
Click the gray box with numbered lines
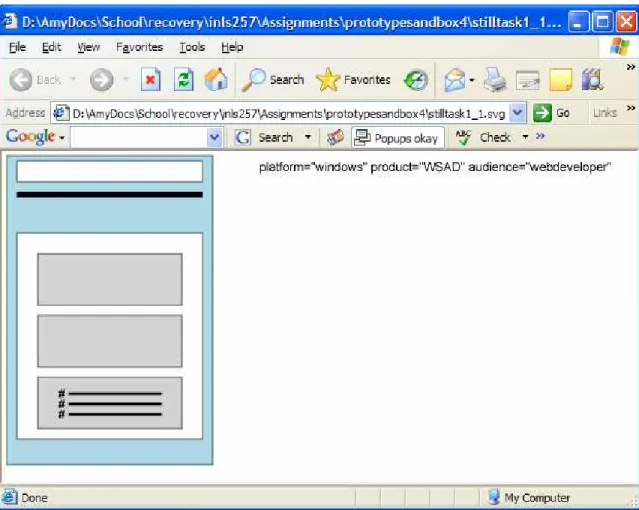click(x=110, y=403)
